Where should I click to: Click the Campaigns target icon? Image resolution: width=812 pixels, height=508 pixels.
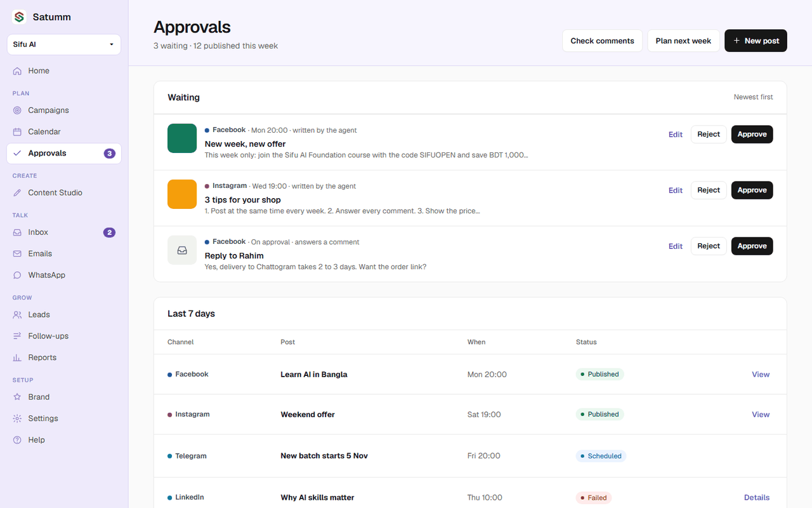[17, 110]
